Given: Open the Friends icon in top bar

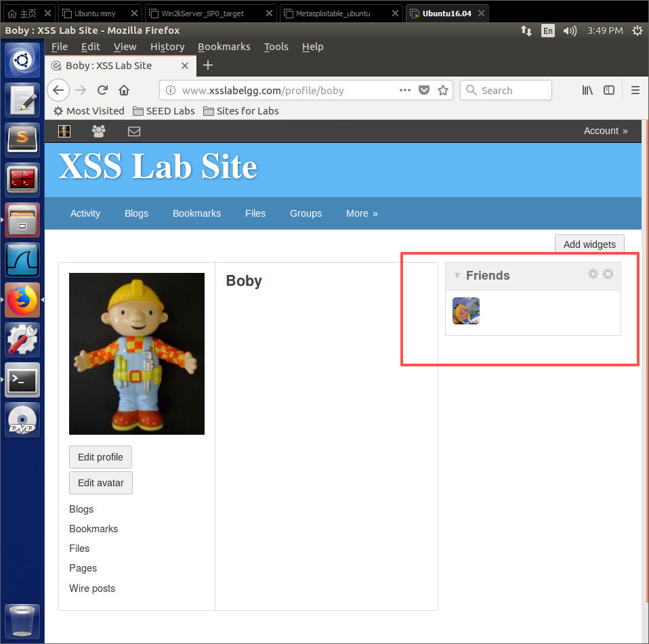Looking at the screenshot, I should pos(98,131).
